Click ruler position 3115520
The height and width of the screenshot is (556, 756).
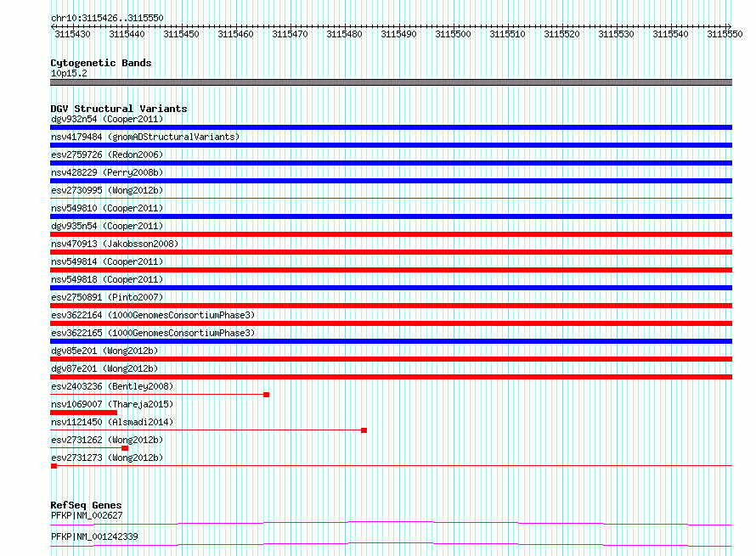(x=561, y=34)
